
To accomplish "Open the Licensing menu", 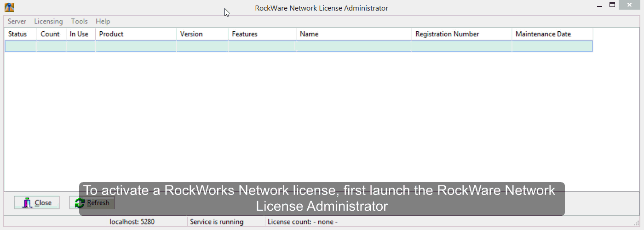I will click(x=48, y=21).
